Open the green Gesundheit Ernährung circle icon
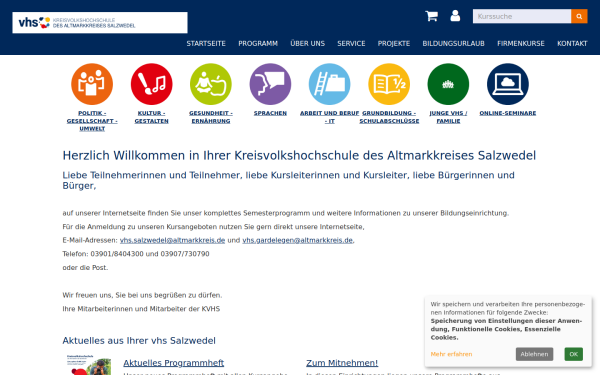The image size is (600, 375). [211, 84]
